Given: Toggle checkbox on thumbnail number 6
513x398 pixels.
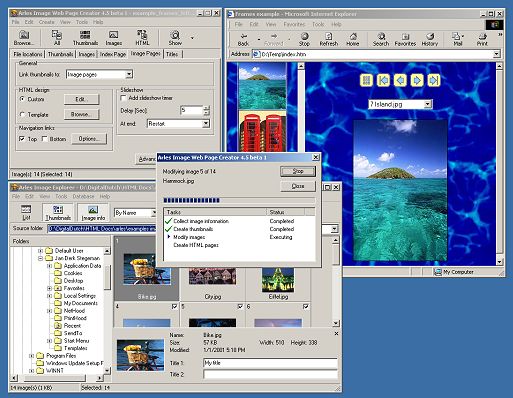Looking at the screenshot, I should point(306,306).
